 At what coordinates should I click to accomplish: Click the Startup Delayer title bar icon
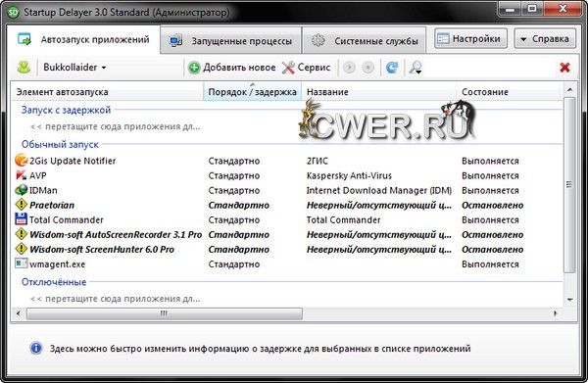(x=13, y=13)
